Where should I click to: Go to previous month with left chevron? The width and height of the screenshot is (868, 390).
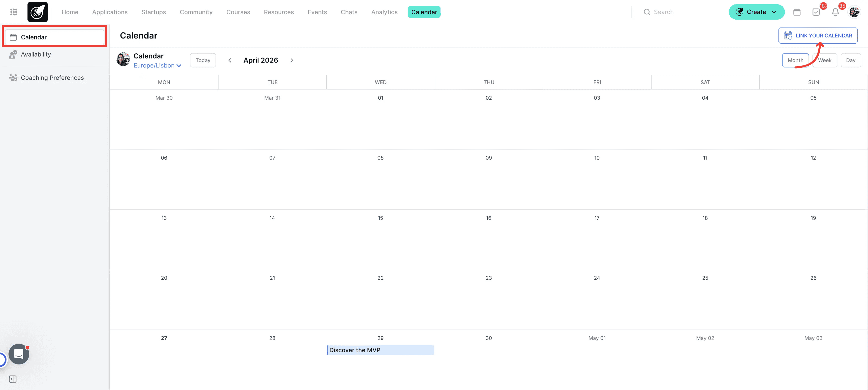[x=230, y=60]
